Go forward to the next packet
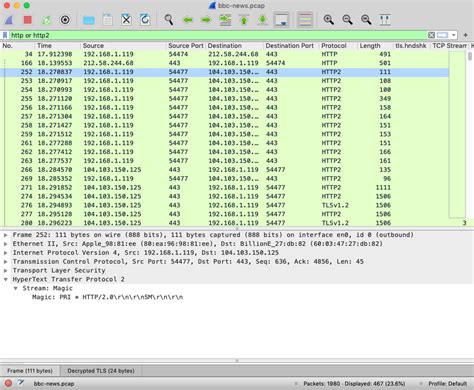This screenshot has width=474, height=390. click(206, 20)
